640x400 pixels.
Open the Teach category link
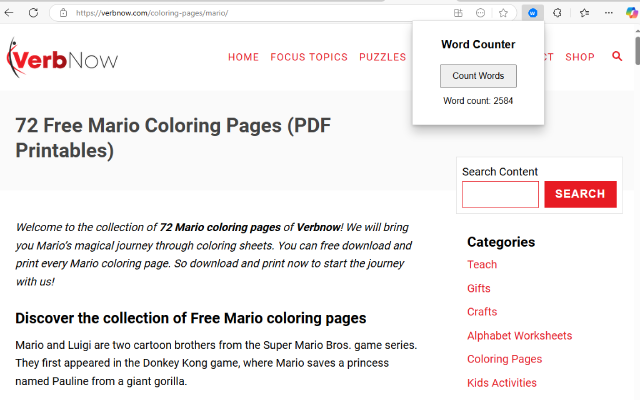pyautogui.click(x=482, y=264)
